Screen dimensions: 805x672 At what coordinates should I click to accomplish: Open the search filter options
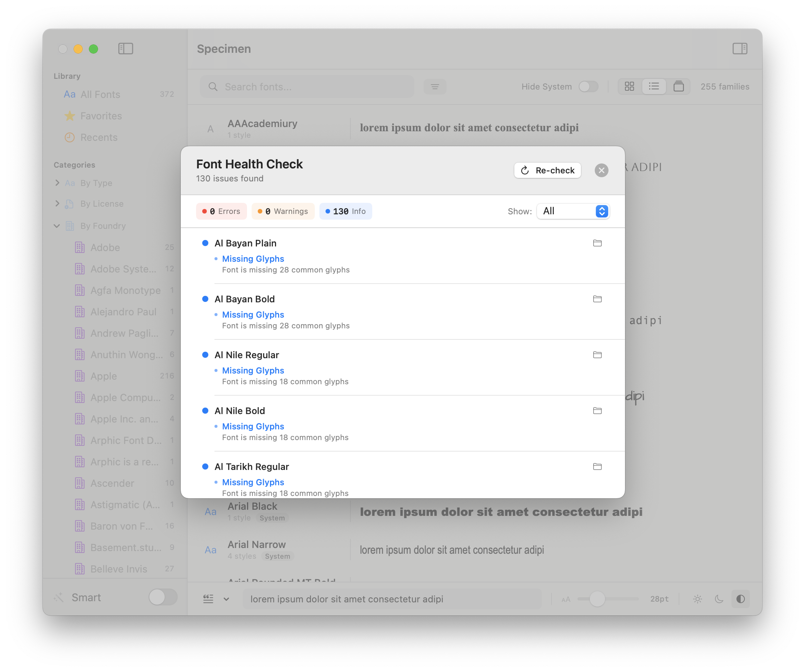point(435,86)
